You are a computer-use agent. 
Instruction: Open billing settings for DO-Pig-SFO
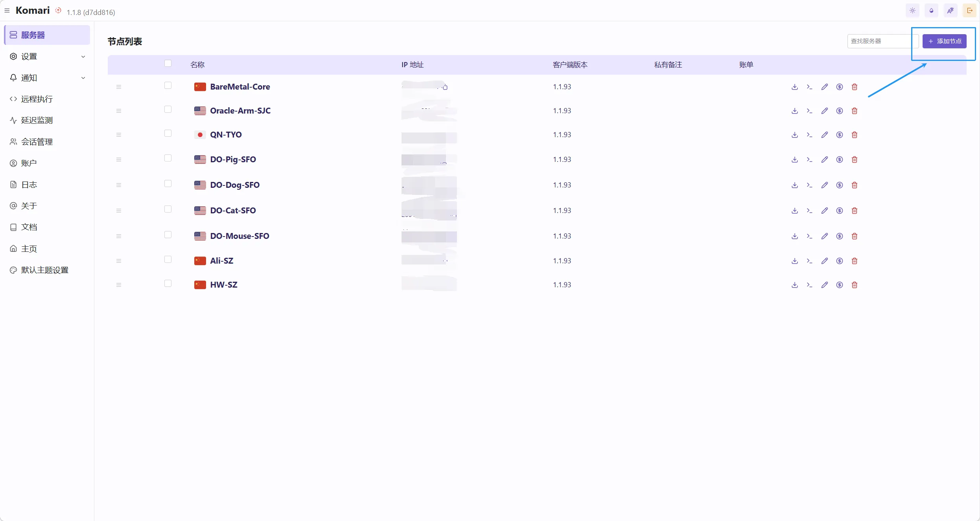[x=839, y=160]
